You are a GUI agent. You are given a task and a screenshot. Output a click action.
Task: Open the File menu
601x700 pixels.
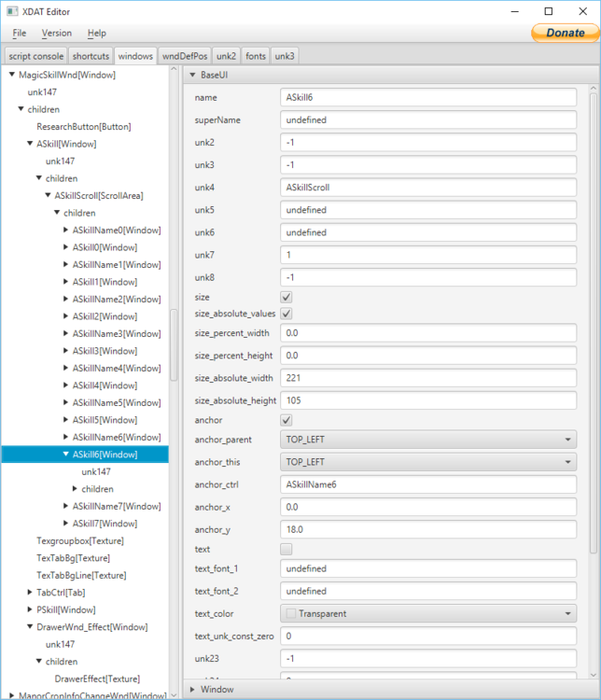(20, 33)
